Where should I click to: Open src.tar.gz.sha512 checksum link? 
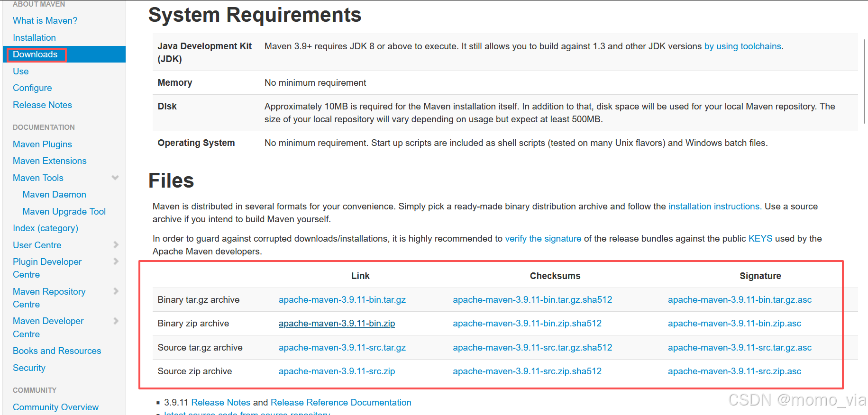coord(532,347)
